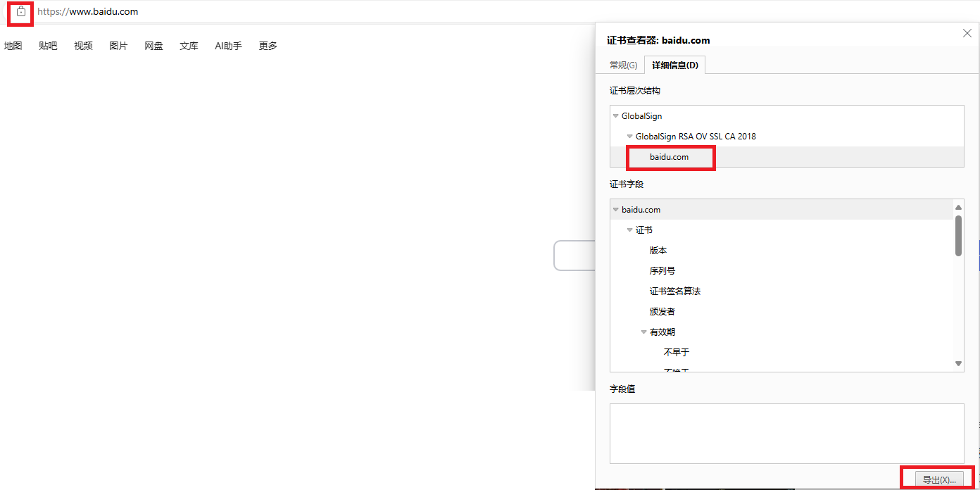
Task: Select the 详细信息(D) tab
Action: (674, 65)
